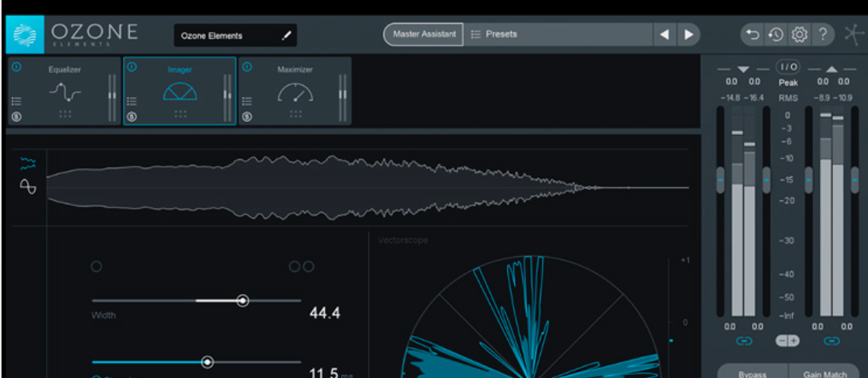Toggle Equalizer module power button

coord(17,67)
